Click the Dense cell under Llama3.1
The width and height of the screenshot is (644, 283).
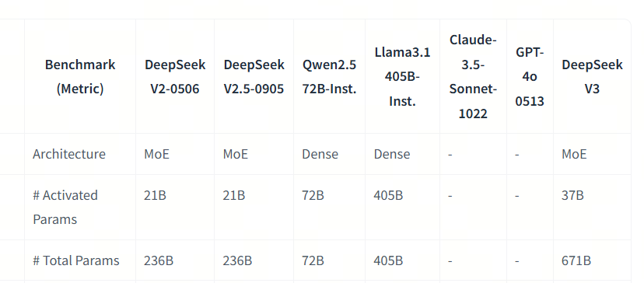pos(392,154)
